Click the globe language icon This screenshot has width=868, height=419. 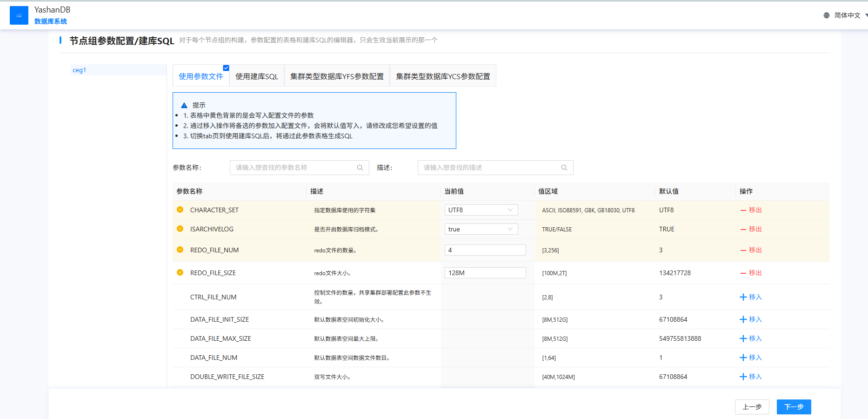coord(827,15)
